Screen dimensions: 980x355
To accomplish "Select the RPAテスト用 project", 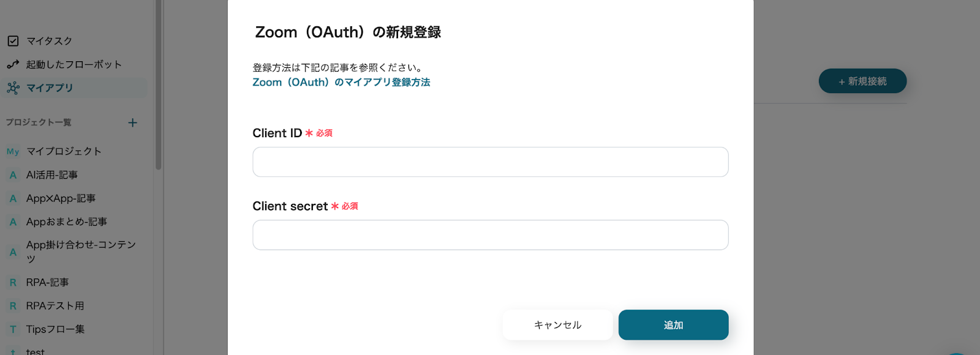I will pos(55,305).
